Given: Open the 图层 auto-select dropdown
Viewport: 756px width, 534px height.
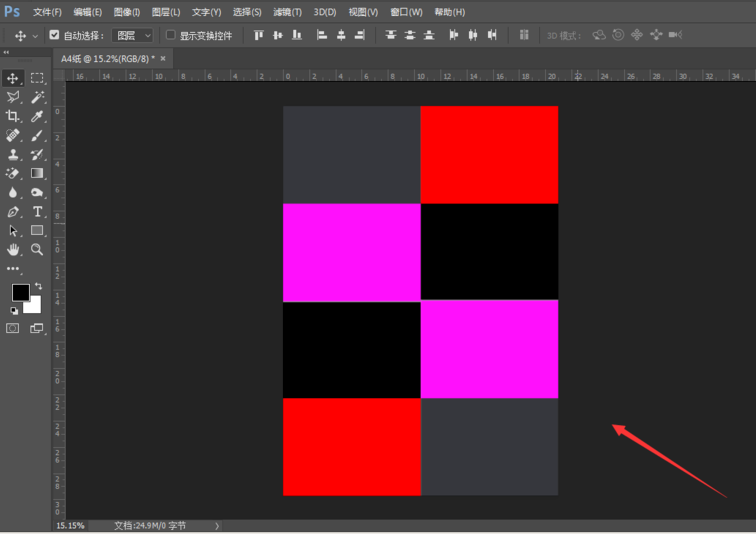Looking at the screenshot, I should pyautogui.click(x=133, y=35).
